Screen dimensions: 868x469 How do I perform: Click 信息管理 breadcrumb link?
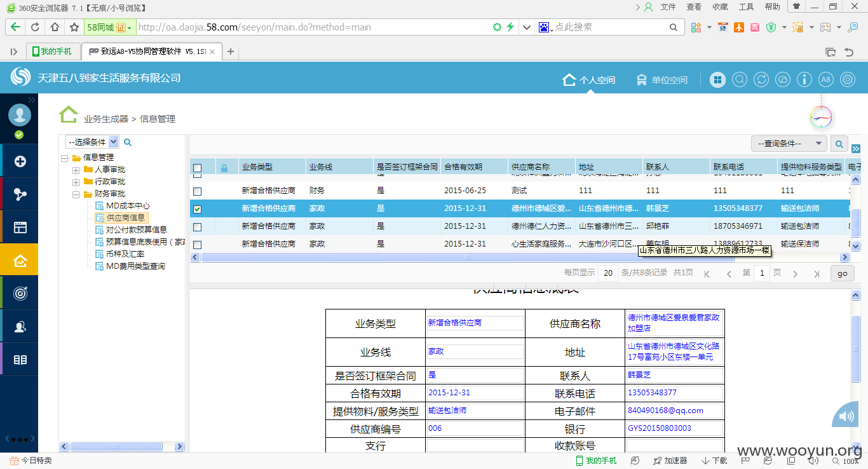pos(158,119)
